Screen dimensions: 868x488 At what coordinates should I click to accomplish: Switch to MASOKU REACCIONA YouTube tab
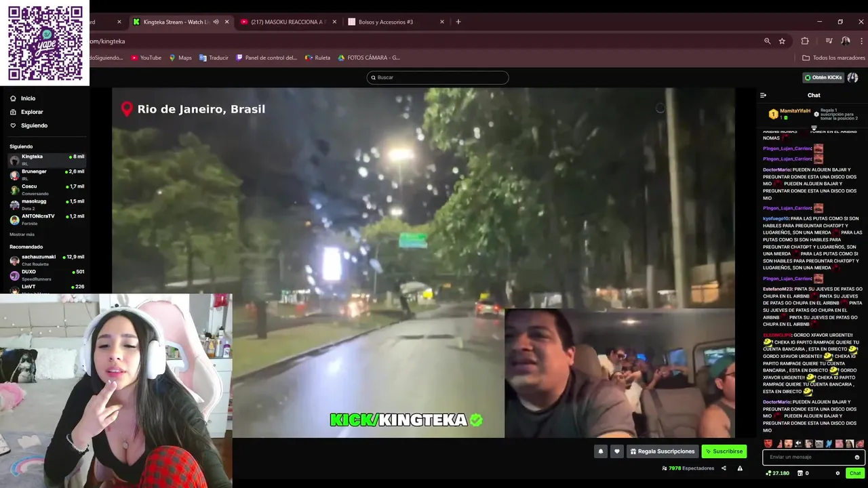288,22
